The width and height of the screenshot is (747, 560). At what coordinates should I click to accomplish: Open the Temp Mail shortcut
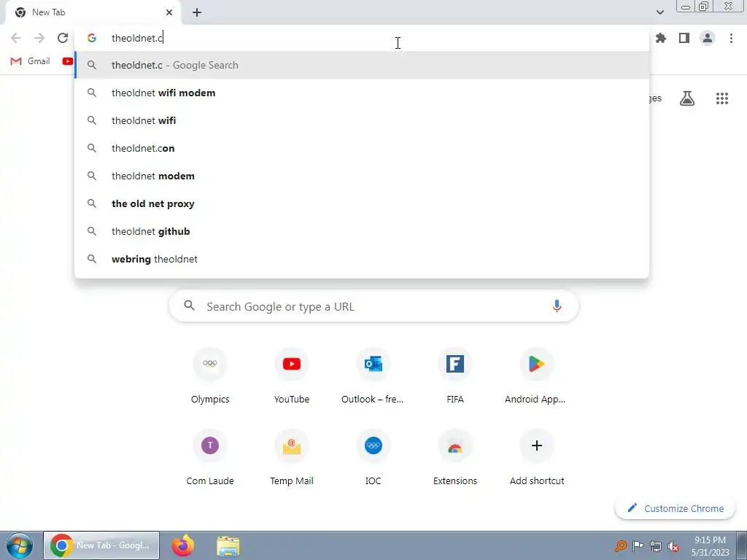point(292,458)
